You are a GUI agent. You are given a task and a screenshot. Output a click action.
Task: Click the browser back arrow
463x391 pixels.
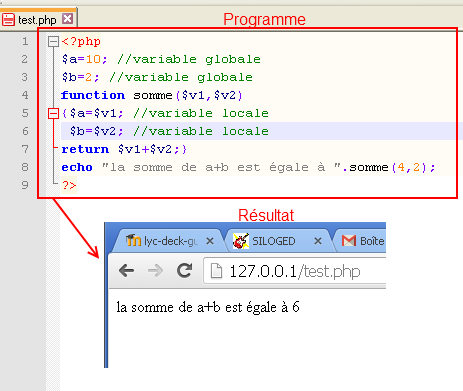point(127,270)
